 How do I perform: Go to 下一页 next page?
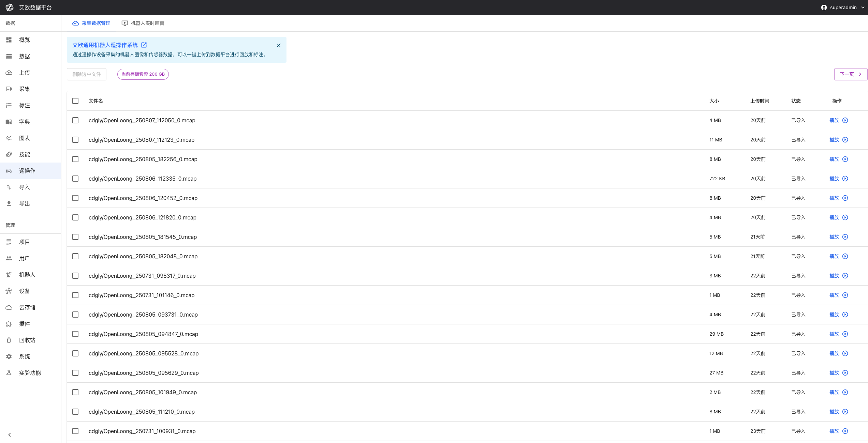(851, 74)
